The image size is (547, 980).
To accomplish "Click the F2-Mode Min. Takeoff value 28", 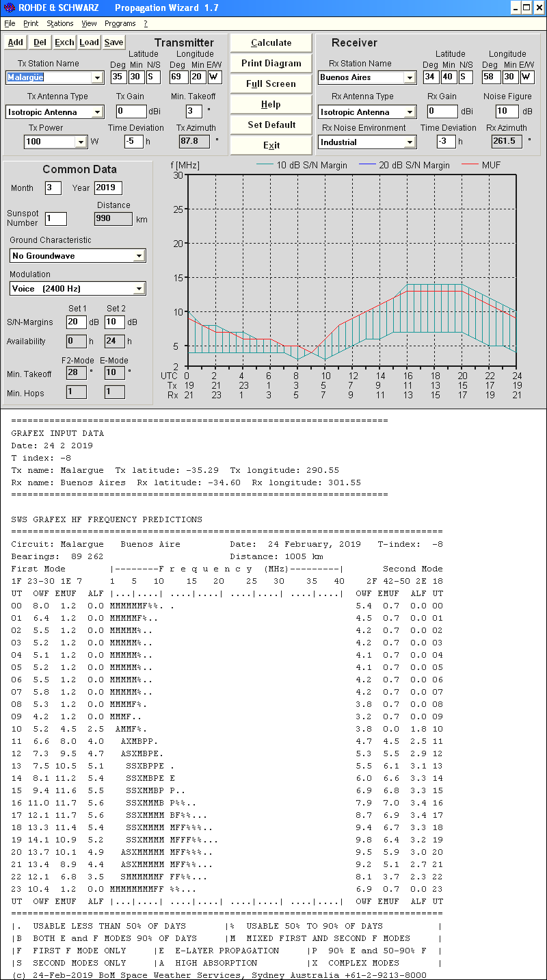I will (76, 373).
